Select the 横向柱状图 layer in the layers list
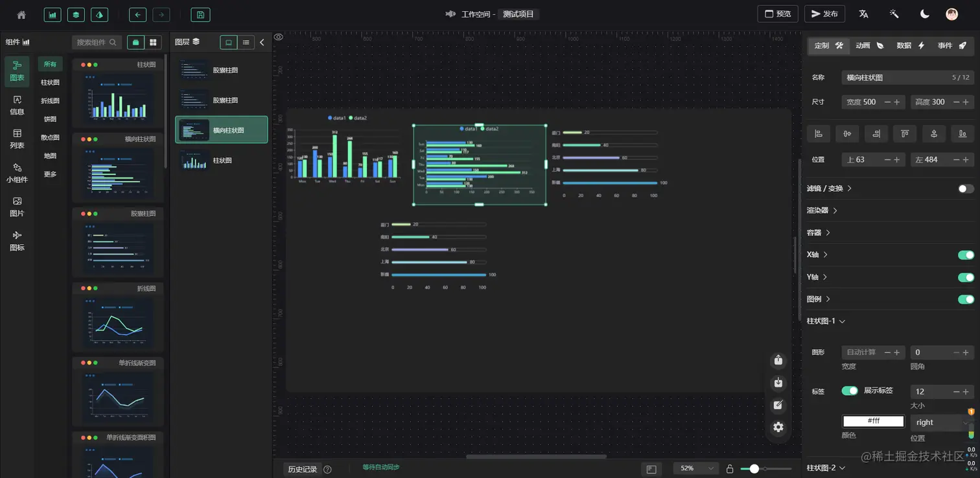Image resolution: width=980 pixels, height=478 pixels. 221,130
